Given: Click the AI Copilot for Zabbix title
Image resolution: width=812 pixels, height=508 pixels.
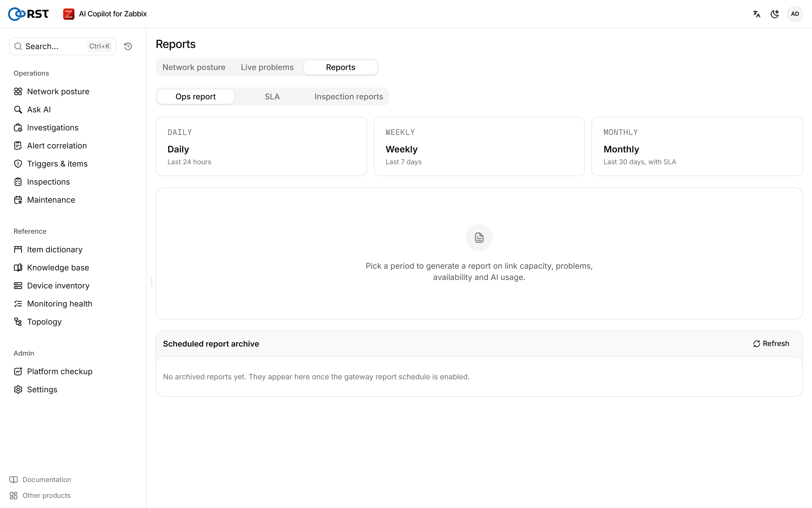Looking at the screenshot, I should [x=113, y=14].
